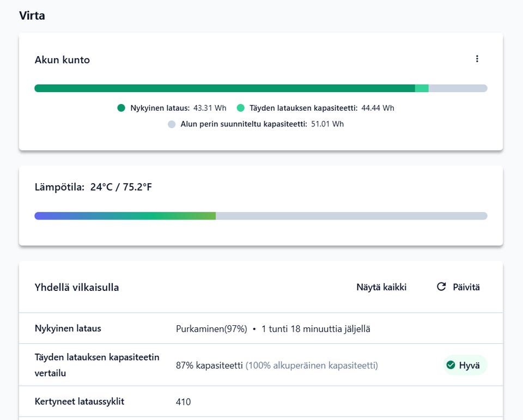Screen dimensions: 523x420
Task: Click the light green Täyden latauksen legend dot
Action: pyautogui.click(x=241, y=108)
